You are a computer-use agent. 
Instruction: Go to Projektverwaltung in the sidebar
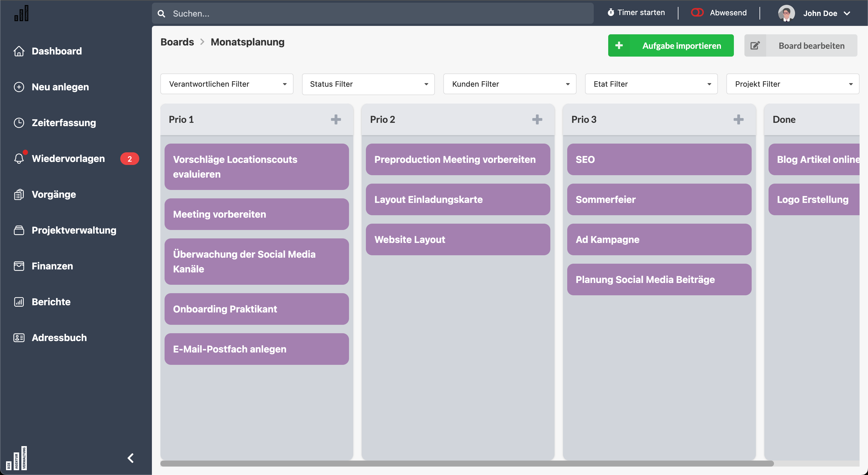click(74, 230)
